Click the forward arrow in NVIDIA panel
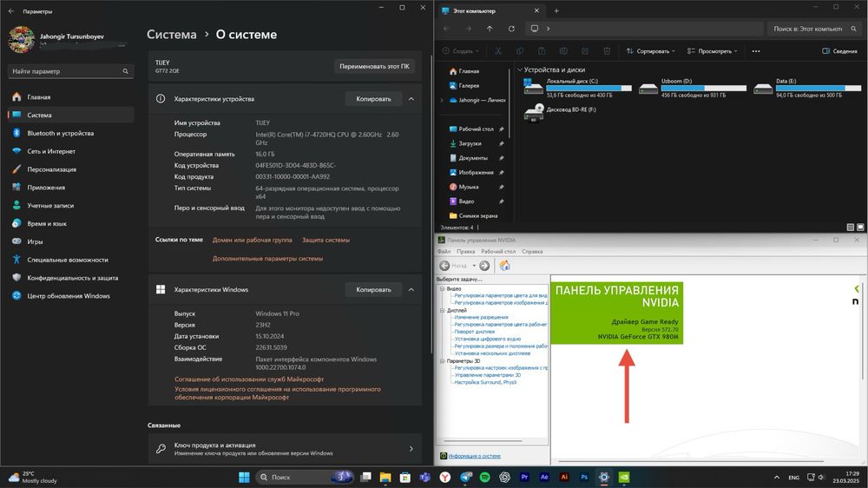The width and height of the screenshot is (868, 488). (x=484, y=266)
